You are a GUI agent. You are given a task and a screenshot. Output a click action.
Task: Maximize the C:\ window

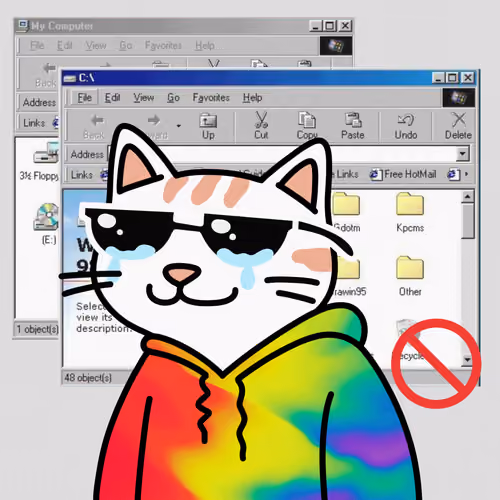point(452,78)
